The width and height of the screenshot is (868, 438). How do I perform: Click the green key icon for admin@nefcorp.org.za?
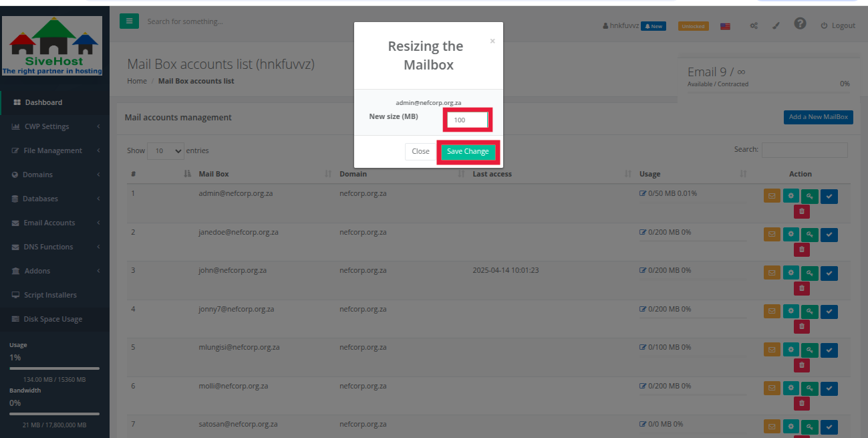point(810,196)
